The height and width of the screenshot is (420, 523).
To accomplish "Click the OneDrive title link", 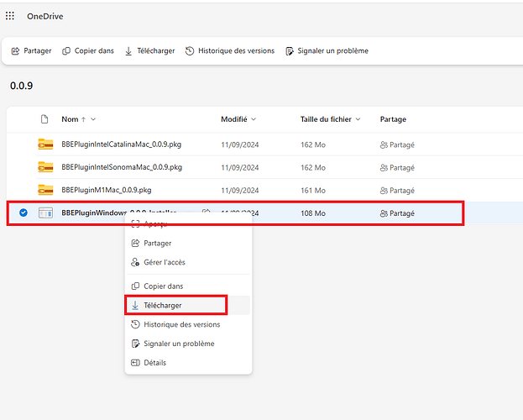I will tap(45, 16).
